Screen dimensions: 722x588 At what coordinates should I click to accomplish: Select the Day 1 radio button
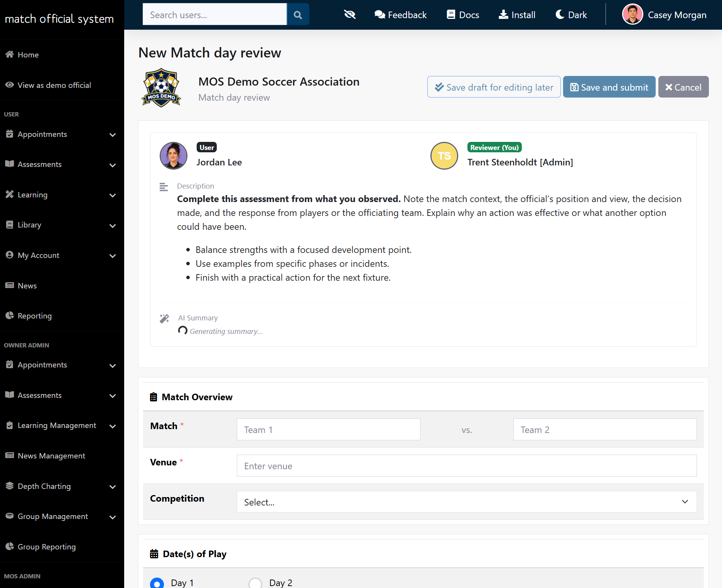point(157,583)
